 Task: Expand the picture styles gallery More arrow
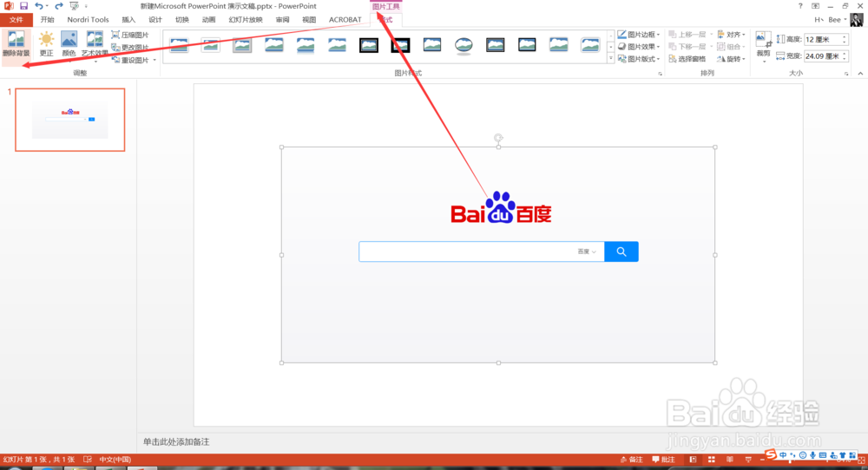click(610, 59)
